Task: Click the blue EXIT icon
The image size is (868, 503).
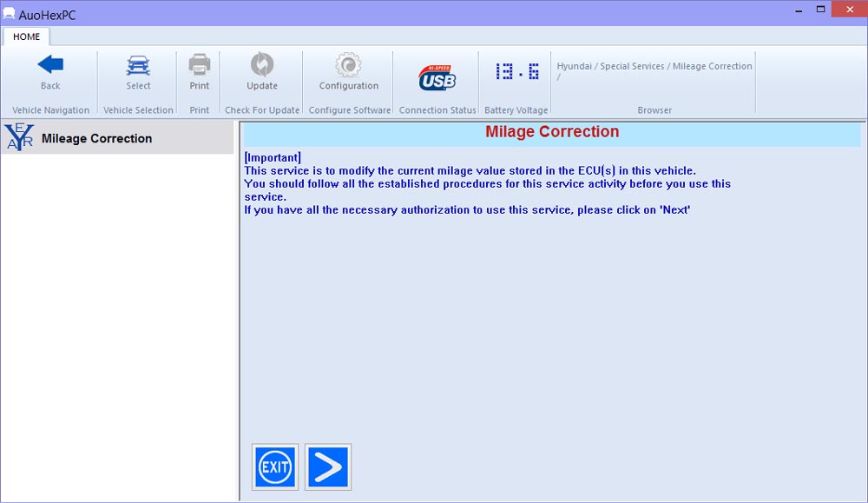Action: tap(275, 467)
